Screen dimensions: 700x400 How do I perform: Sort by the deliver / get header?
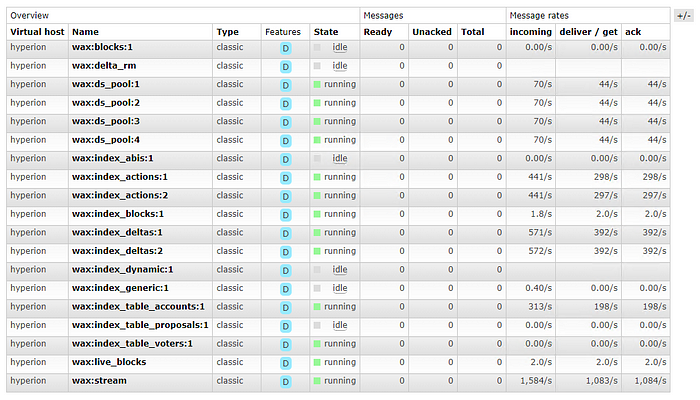(x=588, y=32)
